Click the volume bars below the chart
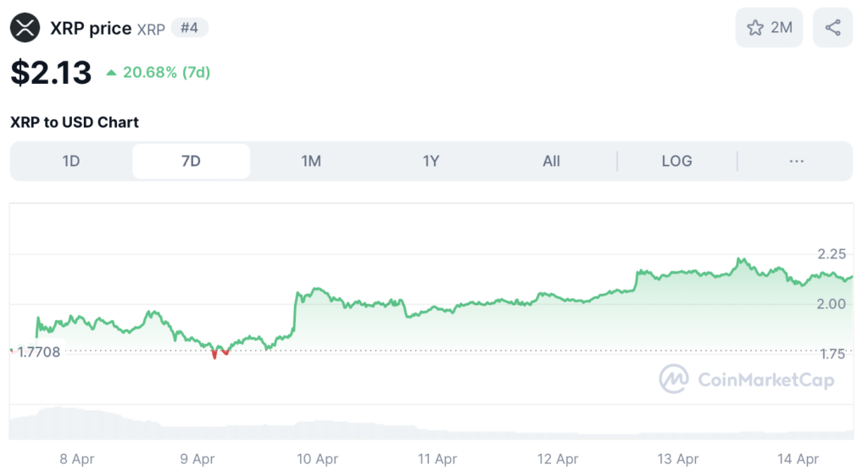Viewport: 868px width, 470px height. [431, 424]
